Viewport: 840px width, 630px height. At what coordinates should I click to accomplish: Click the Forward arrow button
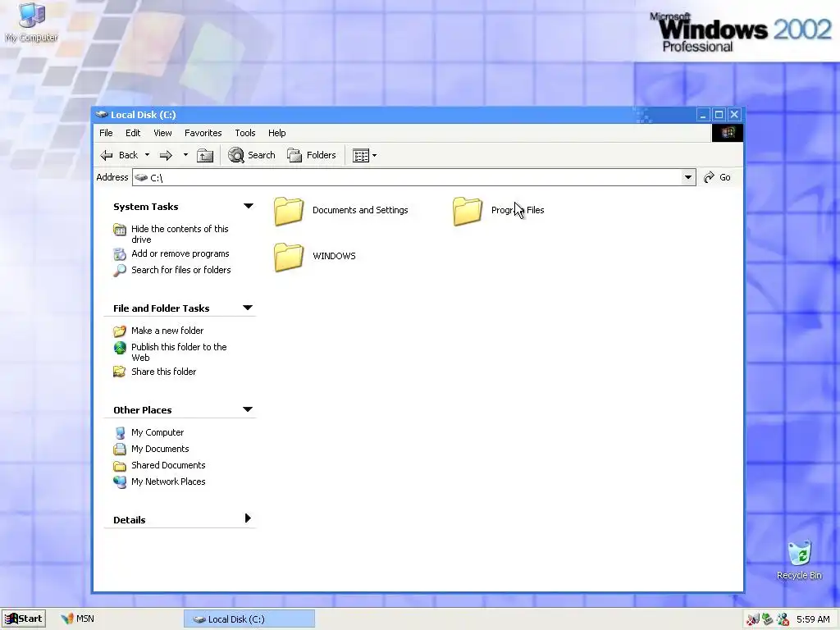166,155
